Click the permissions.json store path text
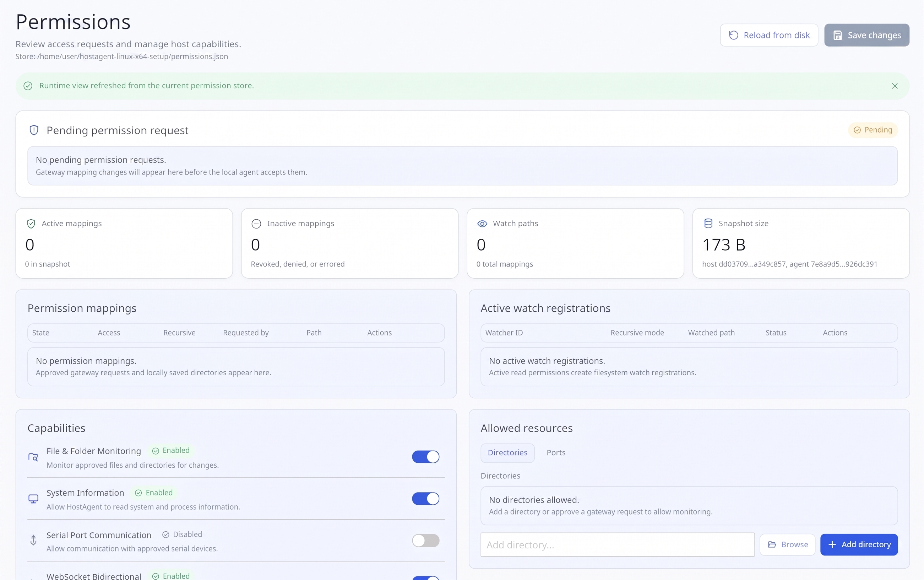 (x=121, y=57)
